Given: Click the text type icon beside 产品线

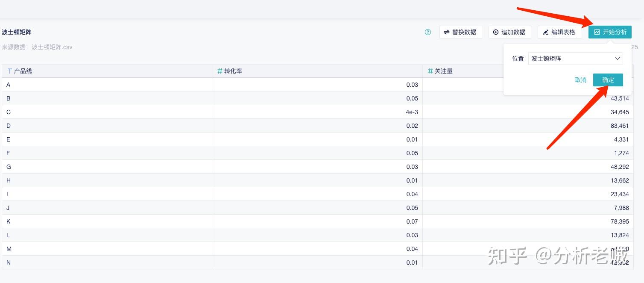Looking at the screenshot, I should pos(9,71).
